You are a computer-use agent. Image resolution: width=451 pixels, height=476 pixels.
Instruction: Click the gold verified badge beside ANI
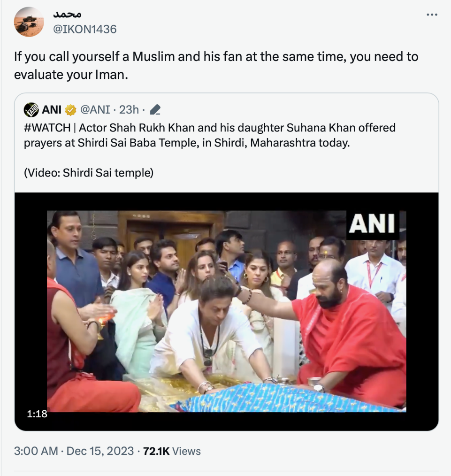(x=70, y=110)
